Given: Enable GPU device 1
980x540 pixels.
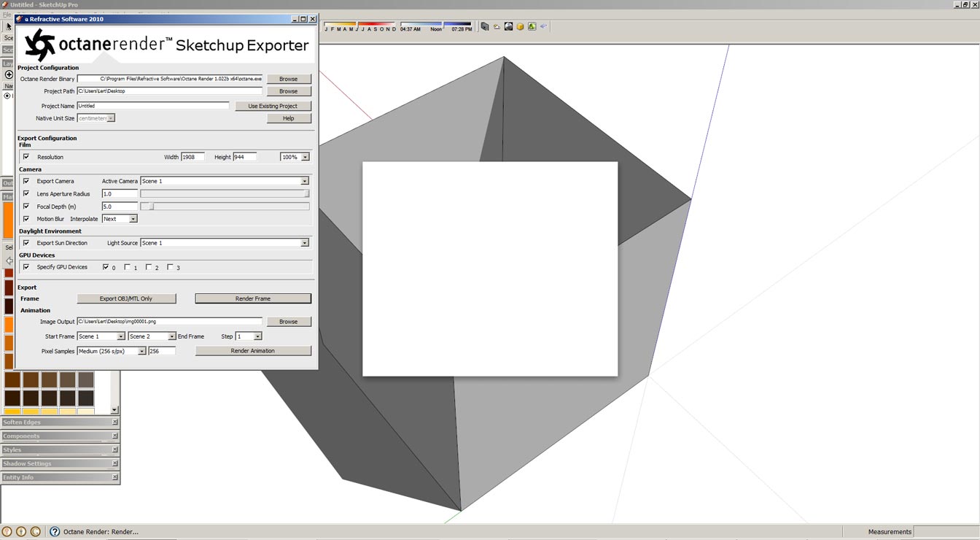Looking at the screenshot, I should tap(128, 267).
